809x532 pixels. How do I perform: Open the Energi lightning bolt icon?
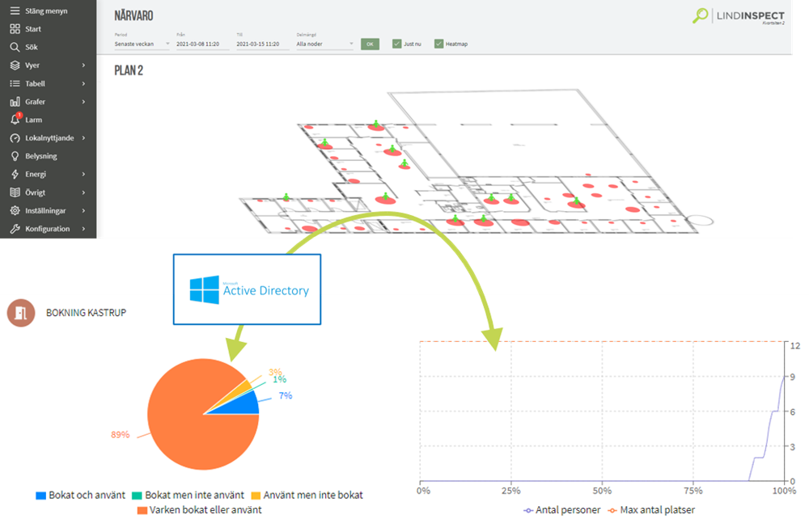pyautogui.click(x=15, y=175)
